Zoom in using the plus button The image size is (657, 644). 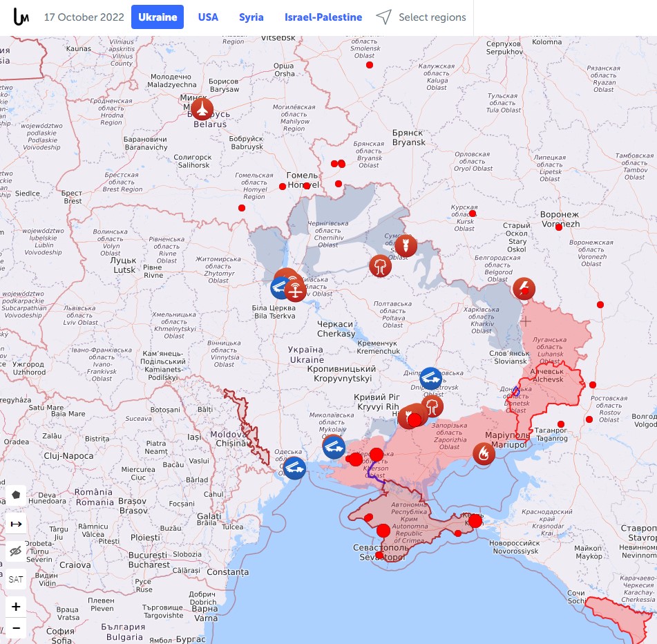pos(16,607)
